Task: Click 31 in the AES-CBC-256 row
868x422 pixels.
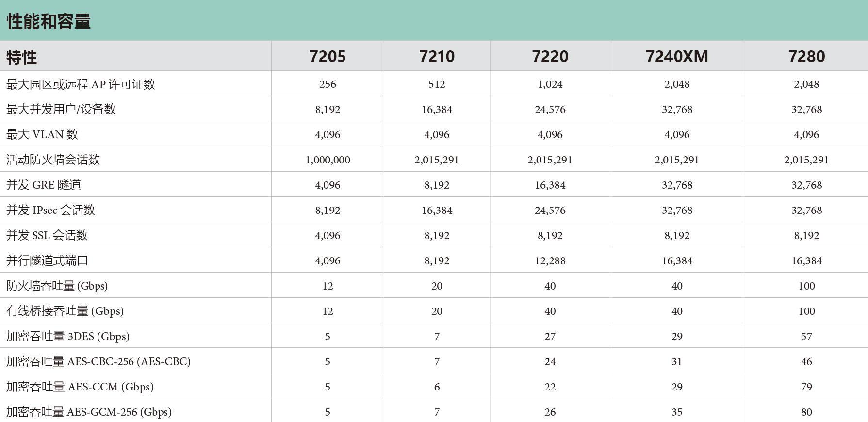Action: (x=677, y=362)
